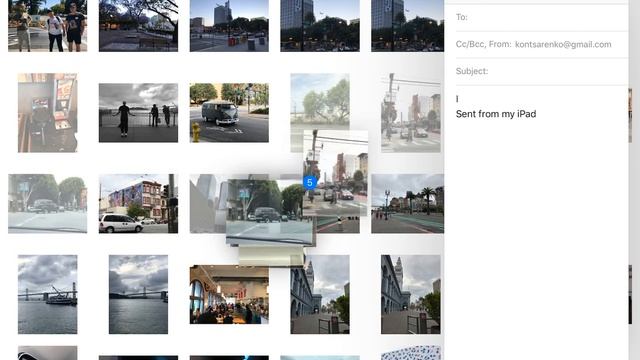The width and height of the screenshot is (640, 360).
Task: Open the photo of three people standing
Action: click(x=47, y=25)
